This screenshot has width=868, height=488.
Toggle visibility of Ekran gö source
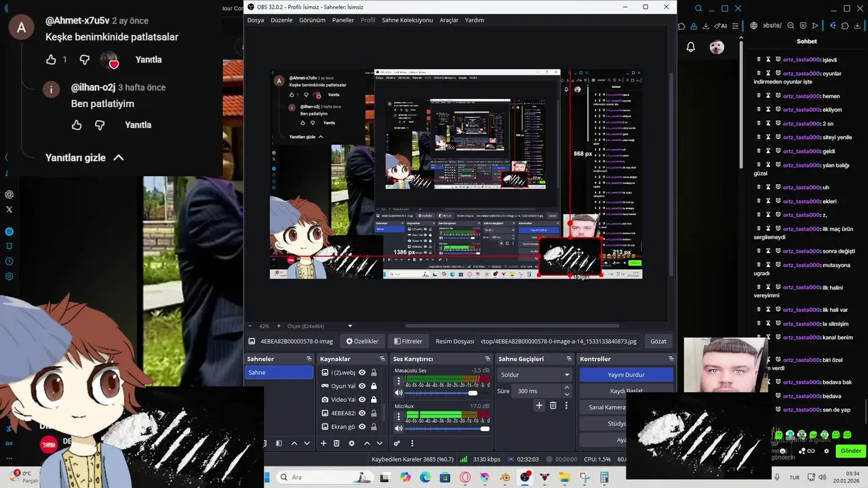(362, 427)
